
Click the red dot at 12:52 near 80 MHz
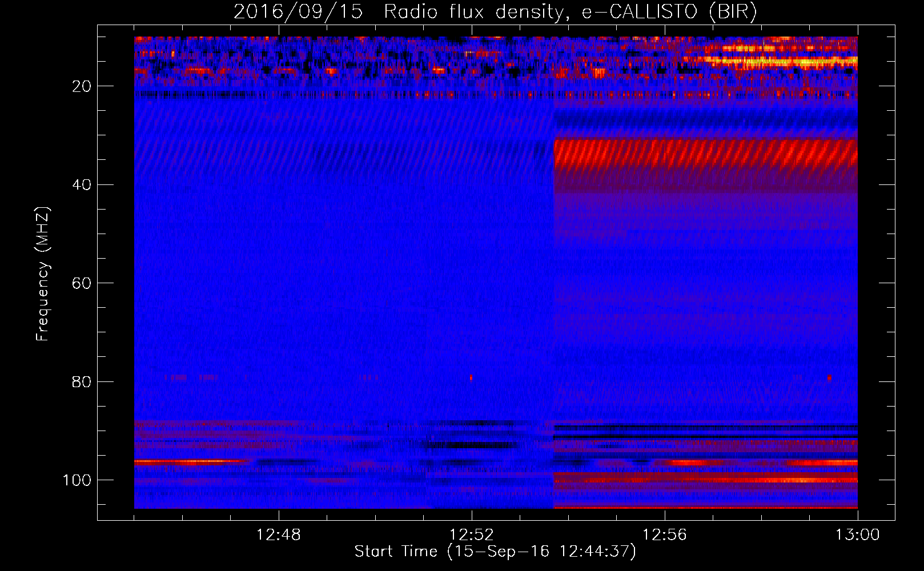pos(471,377)
